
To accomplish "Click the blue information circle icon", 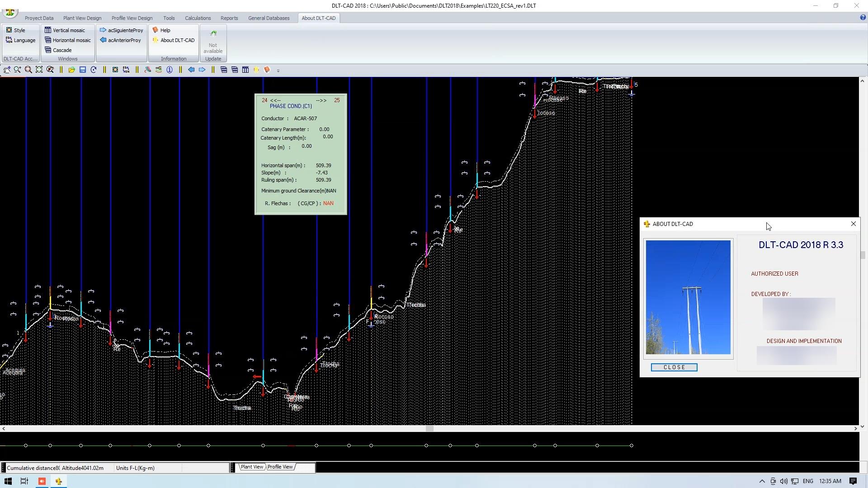I will [170, 70].
